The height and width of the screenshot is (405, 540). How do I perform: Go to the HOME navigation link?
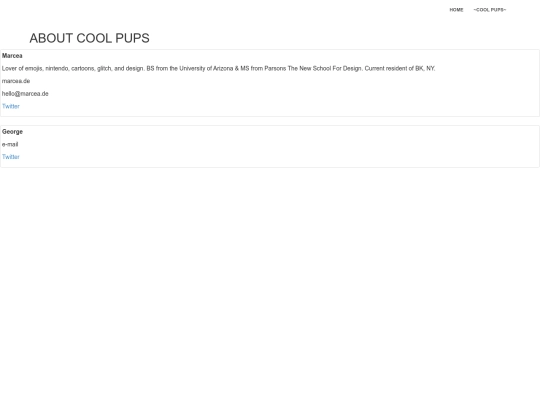pos(456,10)
